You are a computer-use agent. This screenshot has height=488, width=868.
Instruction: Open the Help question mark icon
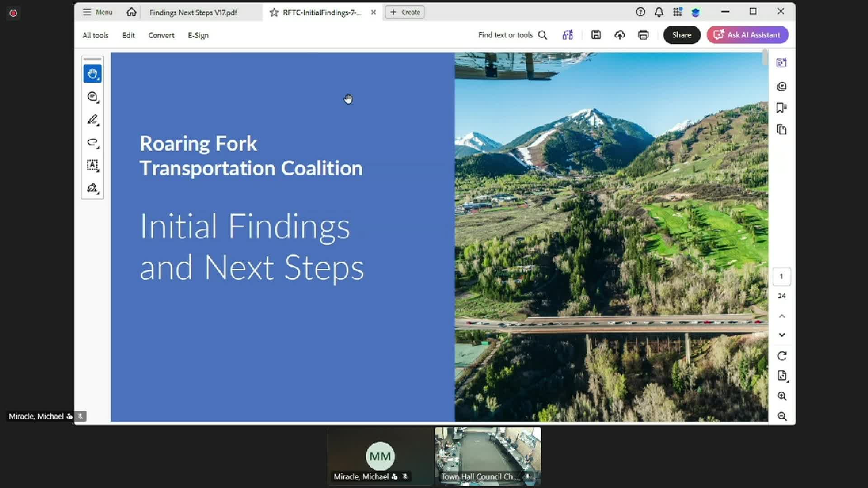640,12
